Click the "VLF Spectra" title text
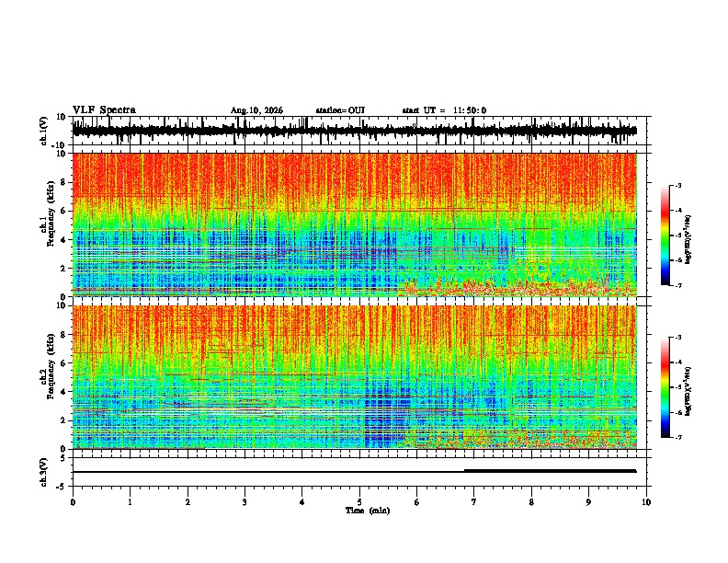 click(104, 110)
